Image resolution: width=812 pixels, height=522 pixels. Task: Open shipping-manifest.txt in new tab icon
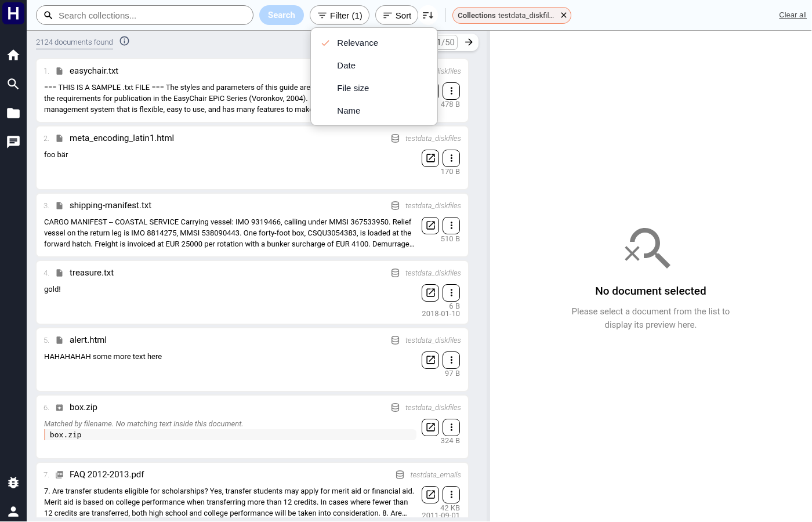tap(430, 226)
